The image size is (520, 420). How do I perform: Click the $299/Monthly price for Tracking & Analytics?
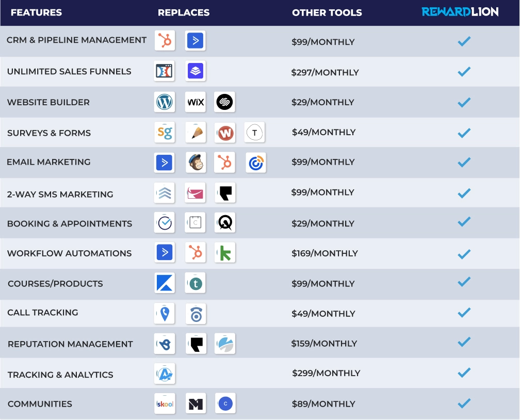[326, 373]
